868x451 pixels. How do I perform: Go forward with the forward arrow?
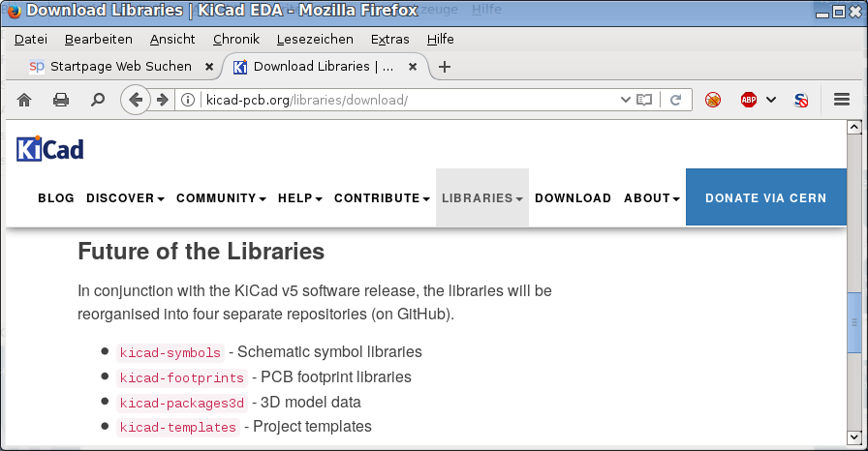click(x=162, y=100)
